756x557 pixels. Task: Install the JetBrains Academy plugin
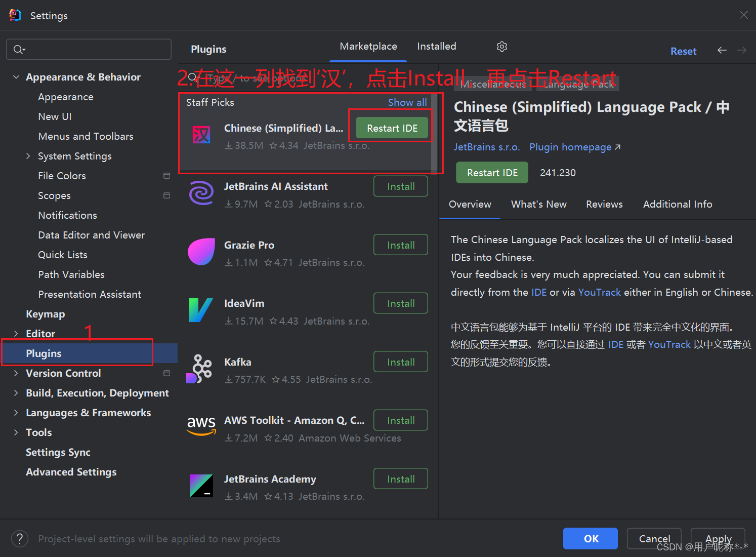coord(401,479)
